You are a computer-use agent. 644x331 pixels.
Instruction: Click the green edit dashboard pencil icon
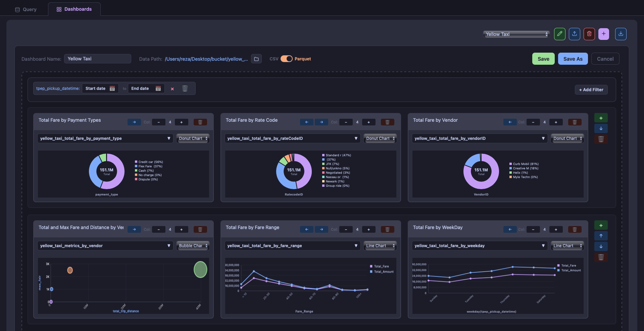click(559, 34)
